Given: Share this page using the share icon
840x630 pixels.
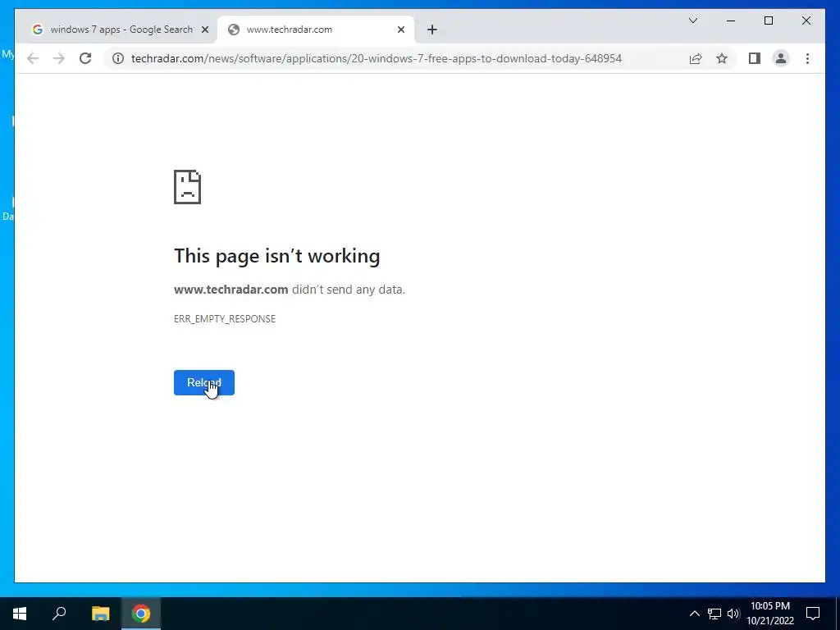Looking at the screenshot, I should 696,58.
